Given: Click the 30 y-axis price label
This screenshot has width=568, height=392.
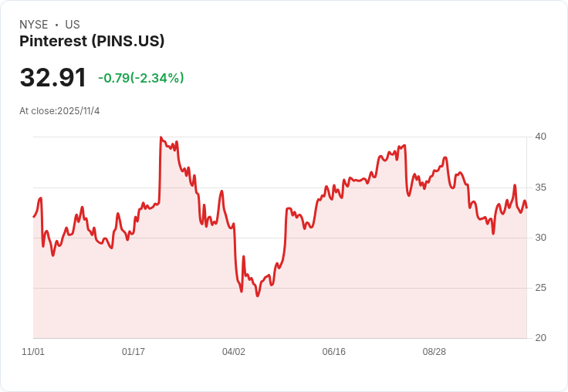Looking at the screenshot, I should 541,238.
